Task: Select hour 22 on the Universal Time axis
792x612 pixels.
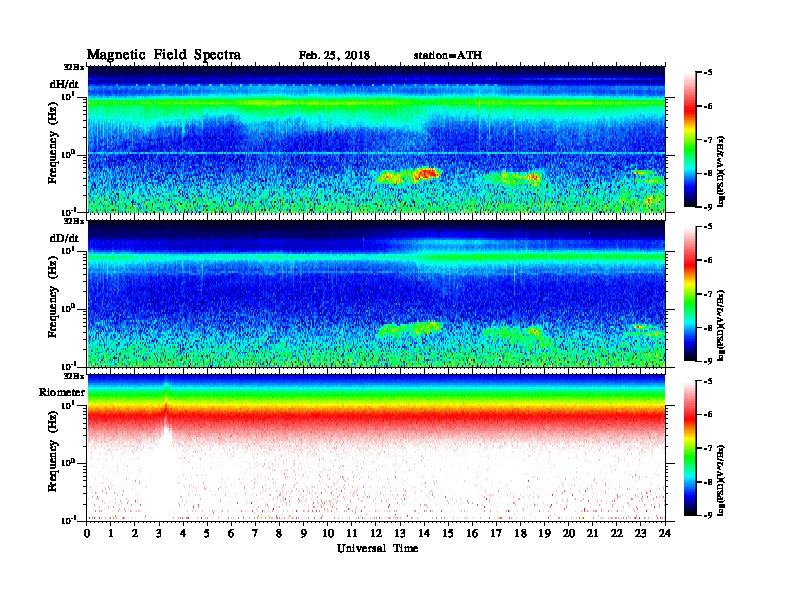Action: (617, 534)
